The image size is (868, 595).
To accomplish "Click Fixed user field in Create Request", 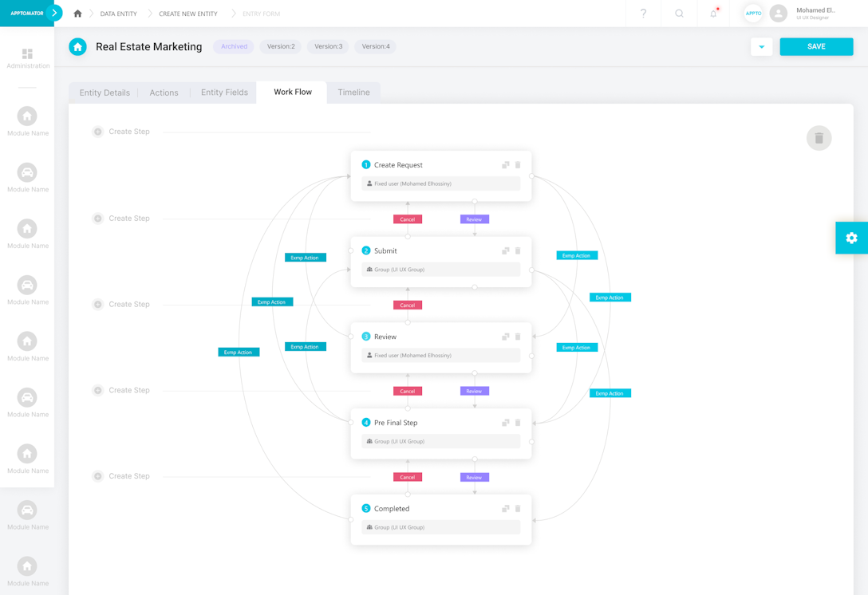I will coord(440,183).
